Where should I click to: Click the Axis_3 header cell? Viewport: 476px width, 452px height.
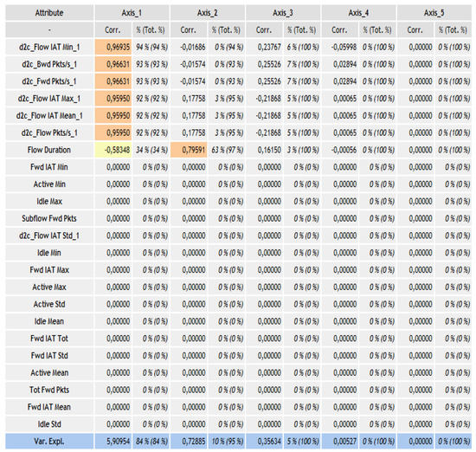[283, 13]
